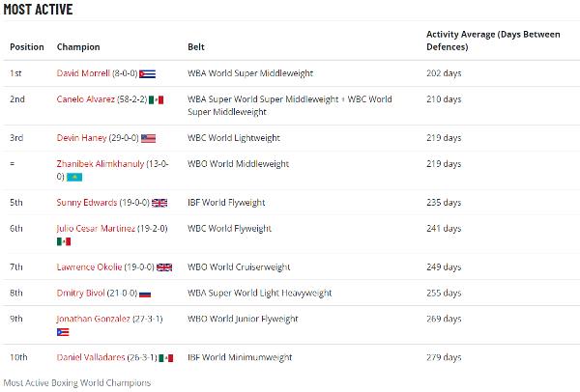Click the Kazakhstan flag under Zhanibek Alimkhanuly
This screenshot has width=580, height=392.
tap(75, 177)
